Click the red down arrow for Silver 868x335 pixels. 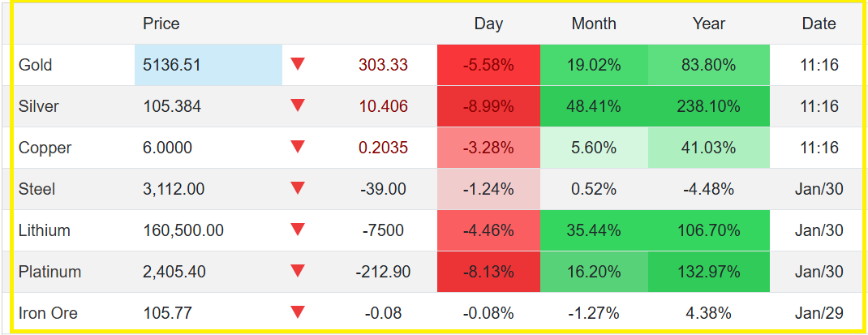coord(298,105)
